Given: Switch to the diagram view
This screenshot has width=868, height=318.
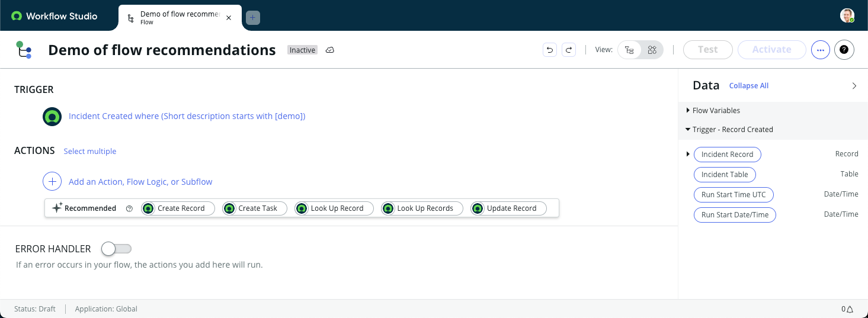Looking at the screenshot, I should point(652,50).
